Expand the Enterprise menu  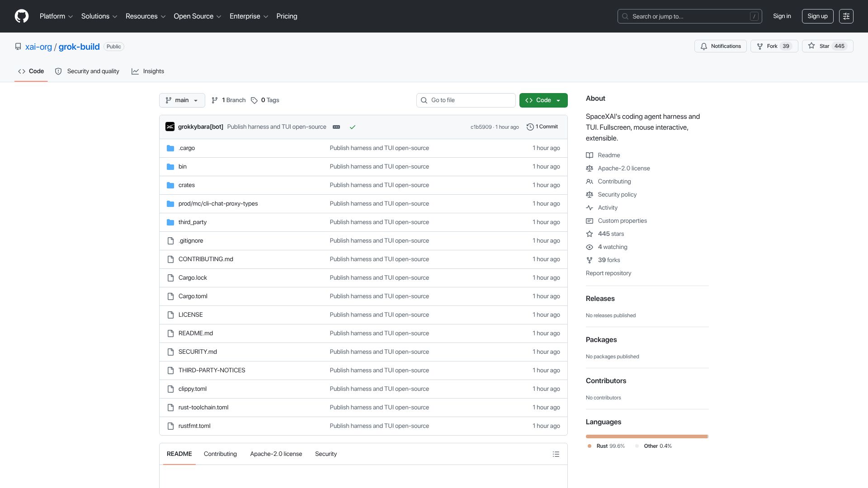(x=249, y=16)
